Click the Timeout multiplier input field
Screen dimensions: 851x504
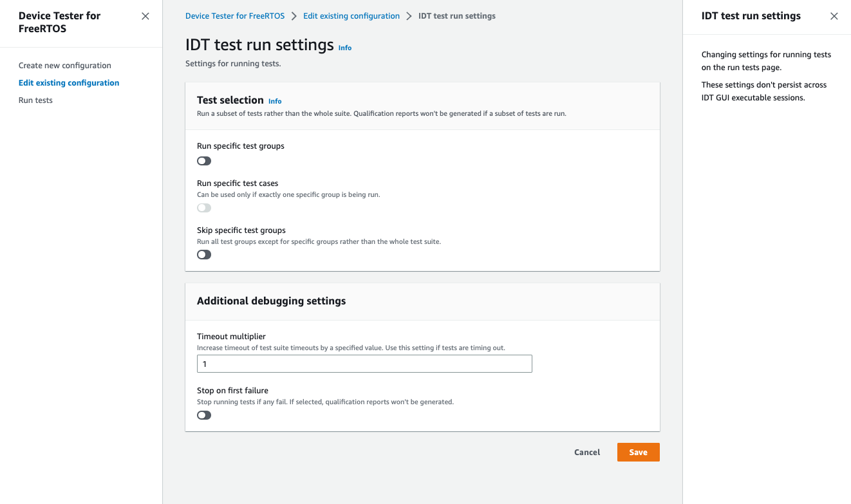coord(364,364)
